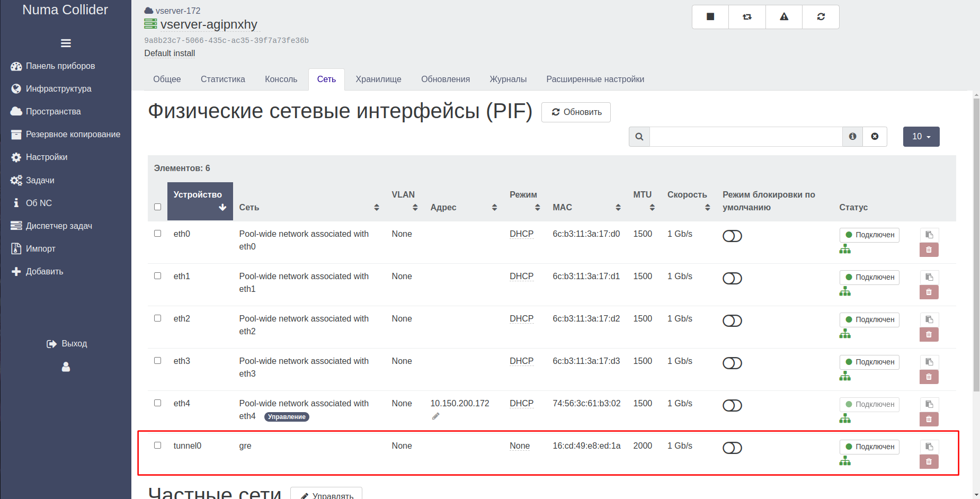The height and width of the screenshot is (499, 980).
Task: Check the eth2 row checkbox
Action: (x=157, y=318)
